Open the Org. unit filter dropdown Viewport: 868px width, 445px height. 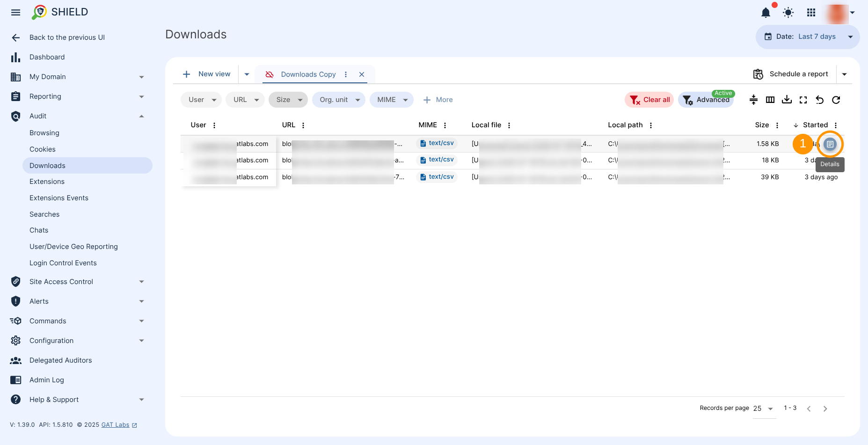point(338,100)
